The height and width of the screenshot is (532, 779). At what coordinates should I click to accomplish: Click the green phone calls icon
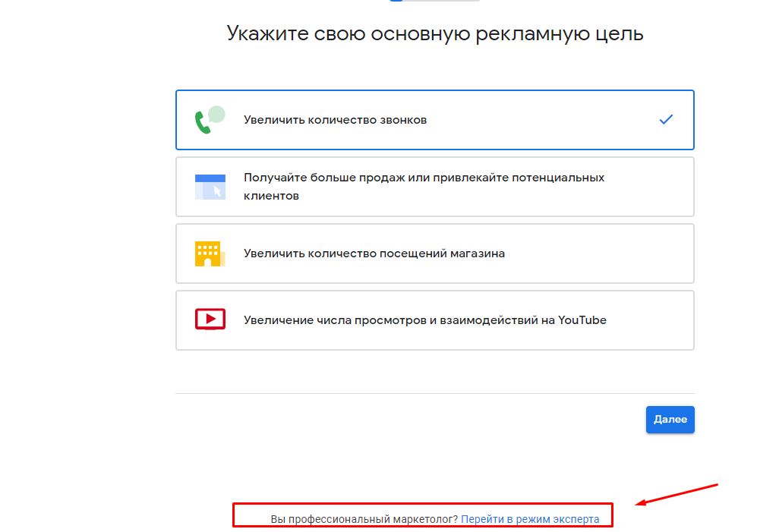(203, 123)
